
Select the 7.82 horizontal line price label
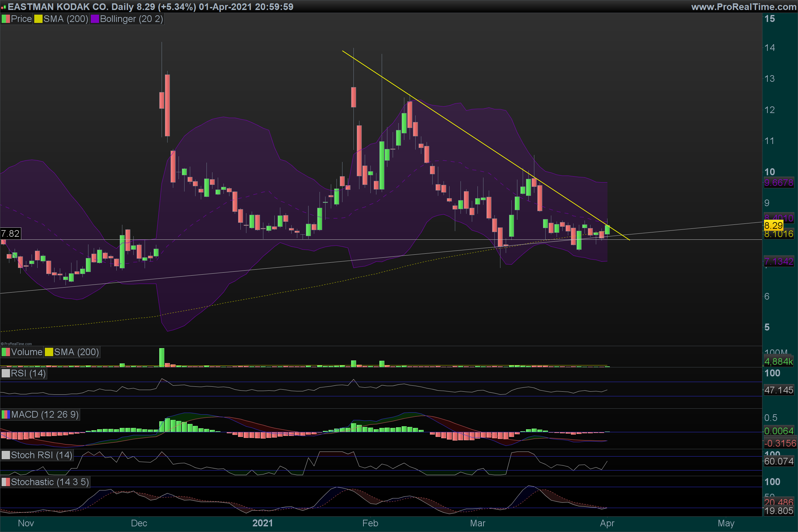[10, 234]
